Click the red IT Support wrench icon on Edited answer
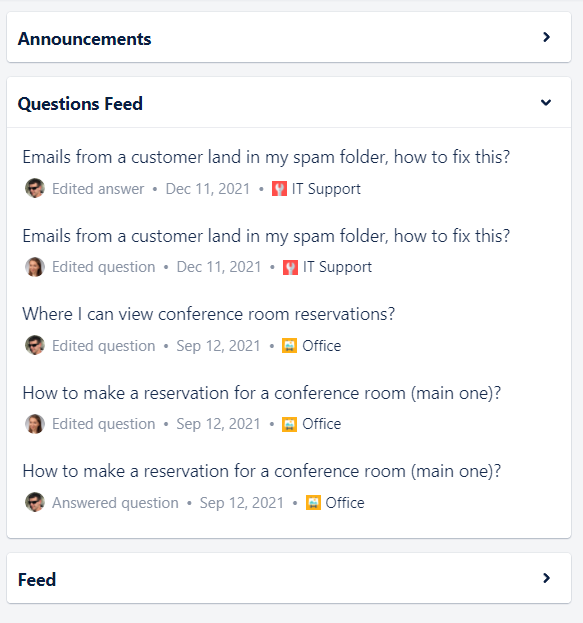583x623 pixels. pos(279,189)
